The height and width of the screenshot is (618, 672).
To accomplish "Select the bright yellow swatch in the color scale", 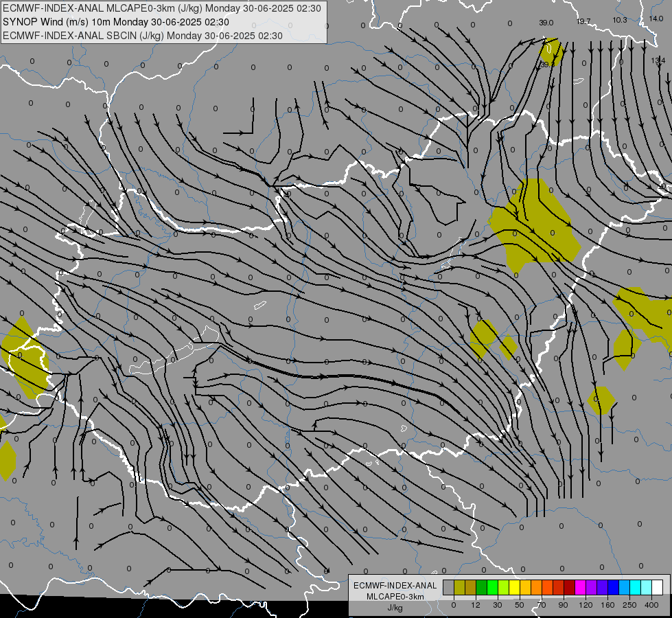I will [x=514, y=587].
